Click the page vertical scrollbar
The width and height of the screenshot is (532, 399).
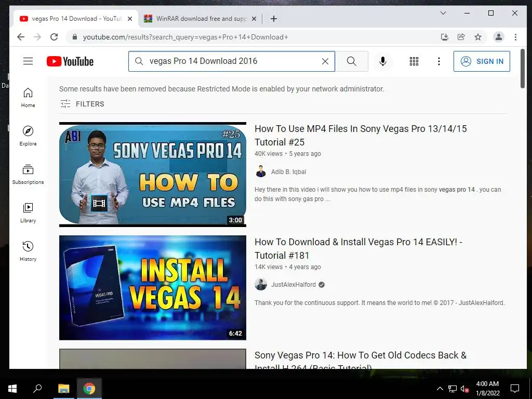pyautogui.click(x=523, y=69)
